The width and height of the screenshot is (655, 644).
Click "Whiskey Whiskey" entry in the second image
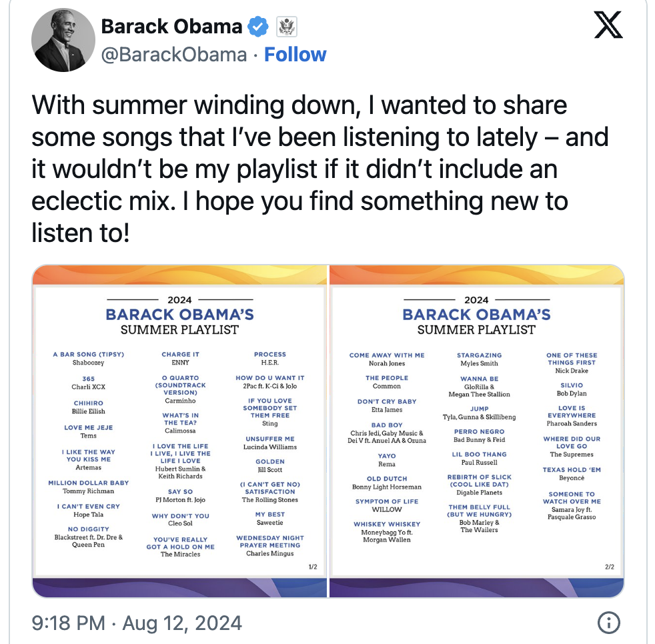pos(387,525)
